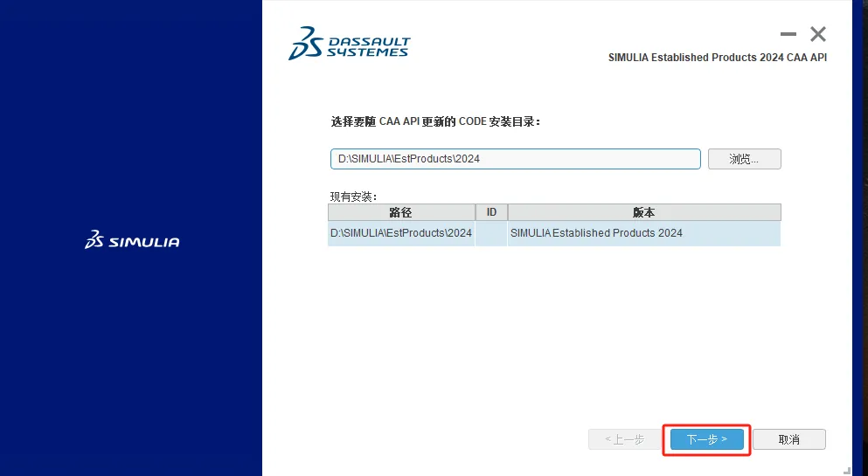Click the empty ID cell in existing installation row
868x476 pixels.
click(x=491, y=233)
